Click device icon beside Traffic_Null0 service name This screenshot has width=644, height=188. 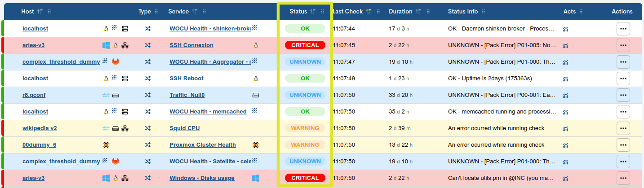[256, 95]
